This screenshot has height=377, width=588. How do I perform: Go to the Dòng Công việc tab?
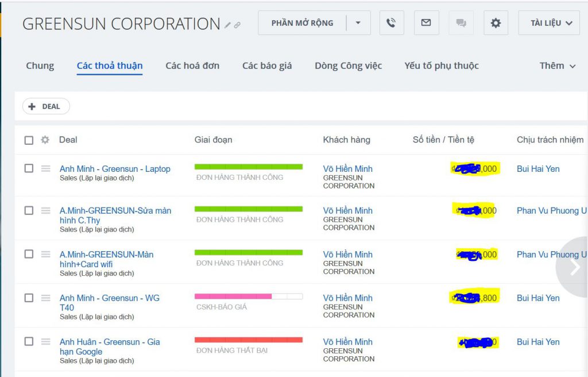pyautogui.click(x=348, y=66)
